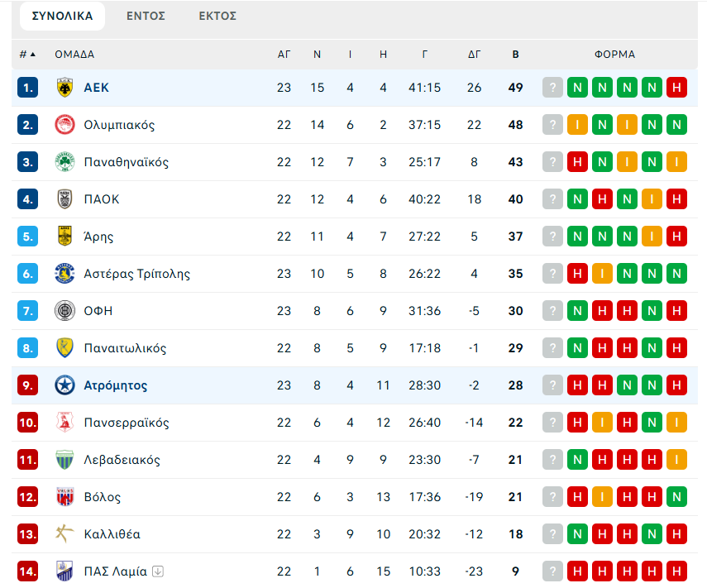This screenshot has height=588, width=707.
Task: Click the Άρης yellow club crest
Action: 64,237
